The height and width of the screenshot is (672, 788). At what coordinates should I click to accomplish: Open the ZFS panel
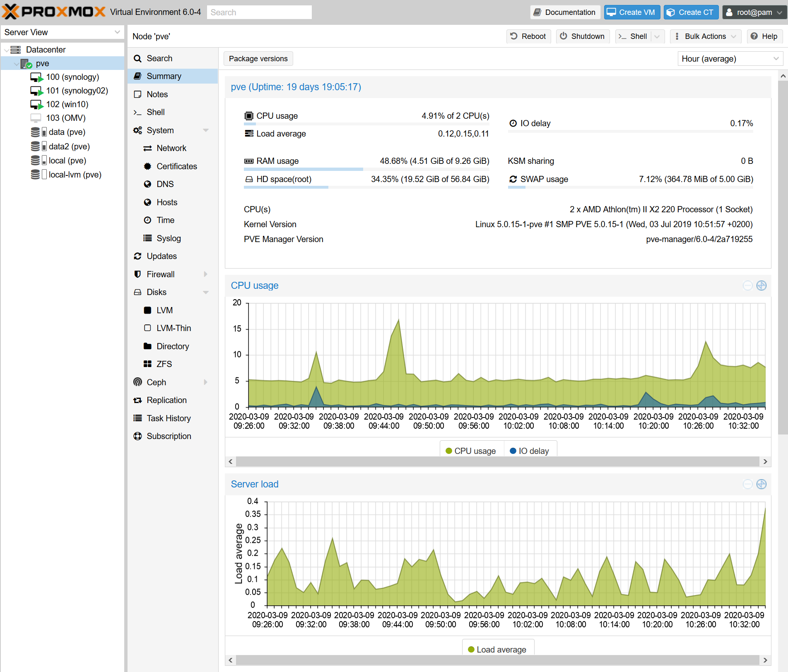pyautogui.click(x=173, y=364)
